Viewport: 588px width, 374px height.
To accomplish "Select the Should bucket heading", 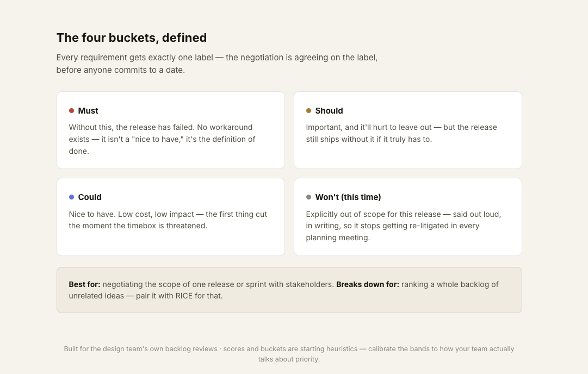I will pos(329,111).
